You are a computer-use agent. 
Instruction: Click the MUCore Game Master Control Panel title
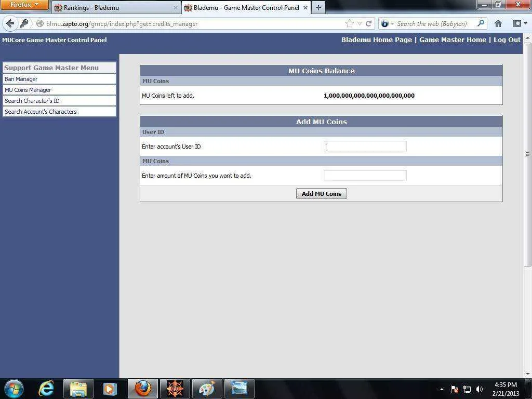[x=54, y=39]
